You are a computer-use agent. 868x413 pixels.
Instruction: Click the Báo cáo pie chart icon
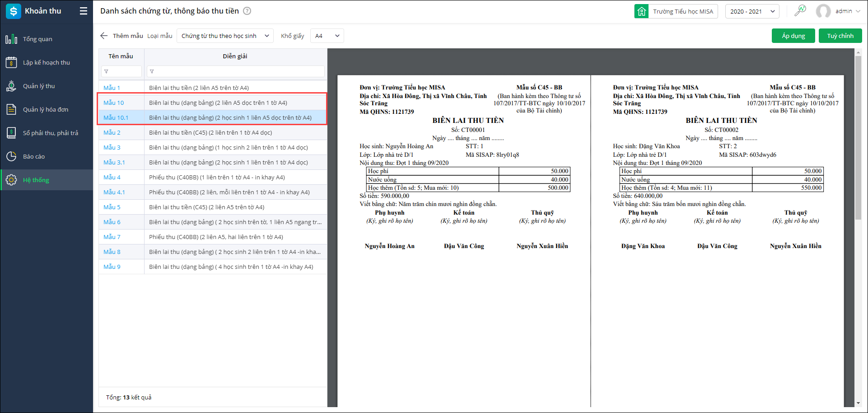pyautogui.click(x=11, y=157)
